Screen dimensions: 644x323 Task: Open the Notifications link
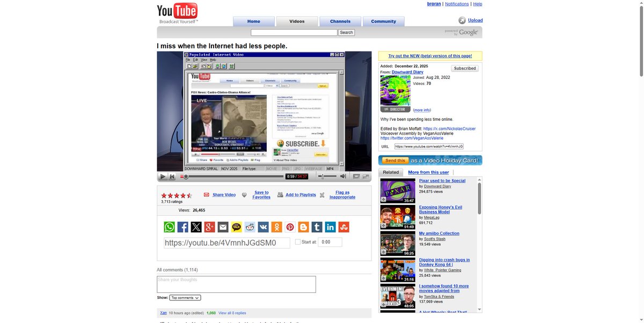coord(457,4)
